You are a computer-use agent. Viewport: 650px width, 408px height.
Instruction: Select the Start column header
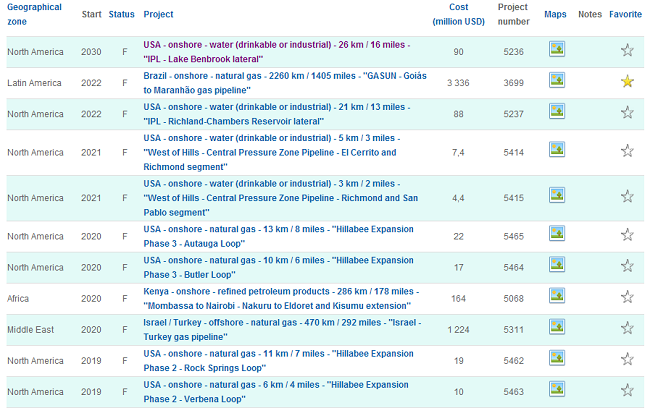91,14
